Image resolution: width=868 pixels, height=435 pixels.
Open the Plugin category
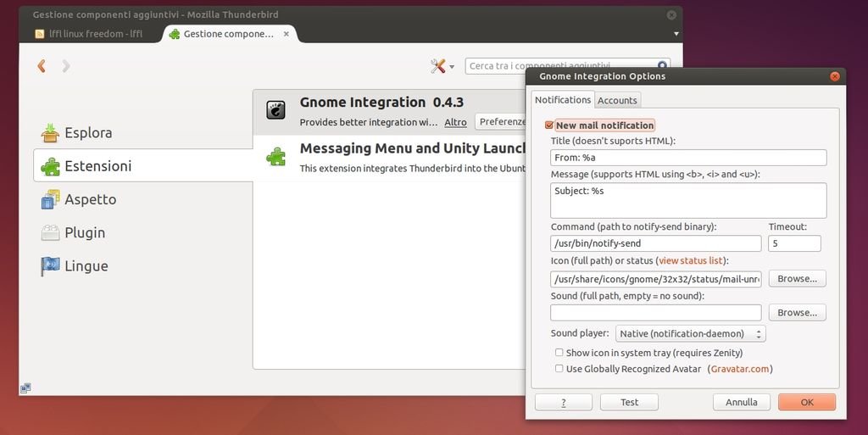click(x=85, y=232)
